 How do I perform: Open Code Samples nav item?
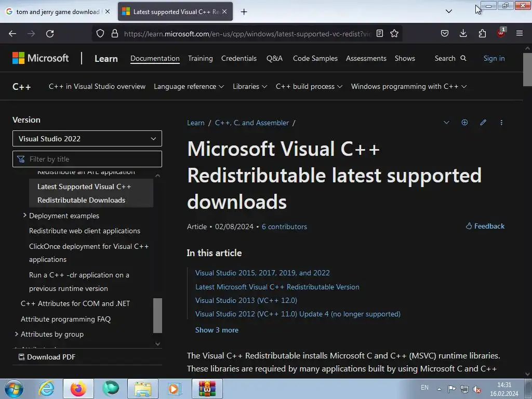(x=315, y=58)
